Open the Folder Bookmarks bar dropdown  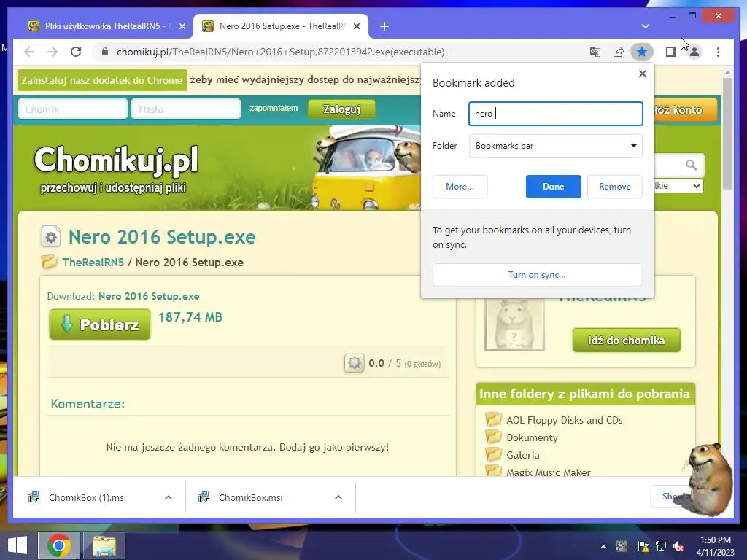tap(555, 146)
